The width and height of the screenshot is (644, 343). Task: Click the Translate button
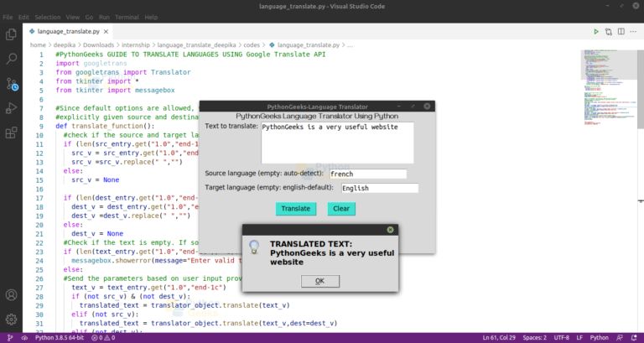tap(296, 209)
